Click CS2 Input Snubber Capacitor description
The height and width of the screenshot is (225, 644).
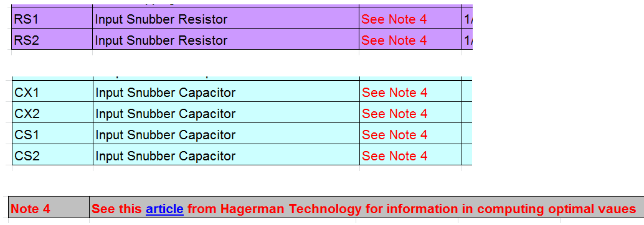click(166, 156)
